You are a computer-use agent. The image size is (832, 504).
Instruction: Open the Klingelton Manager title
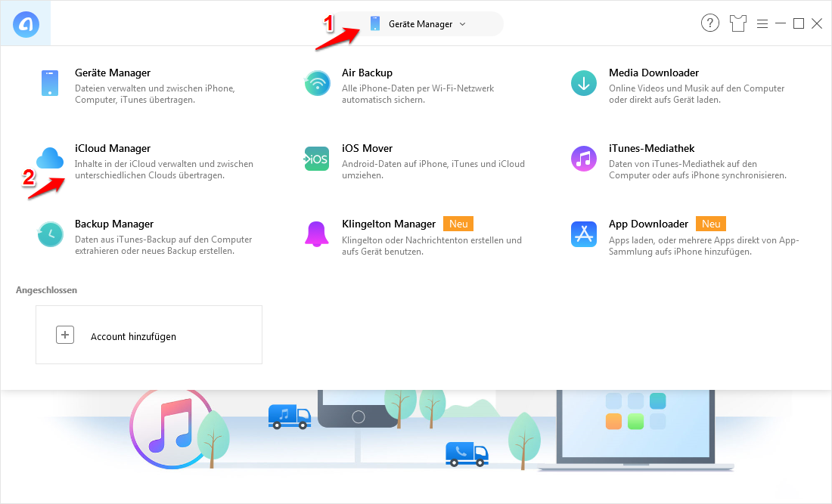[389, 224]
